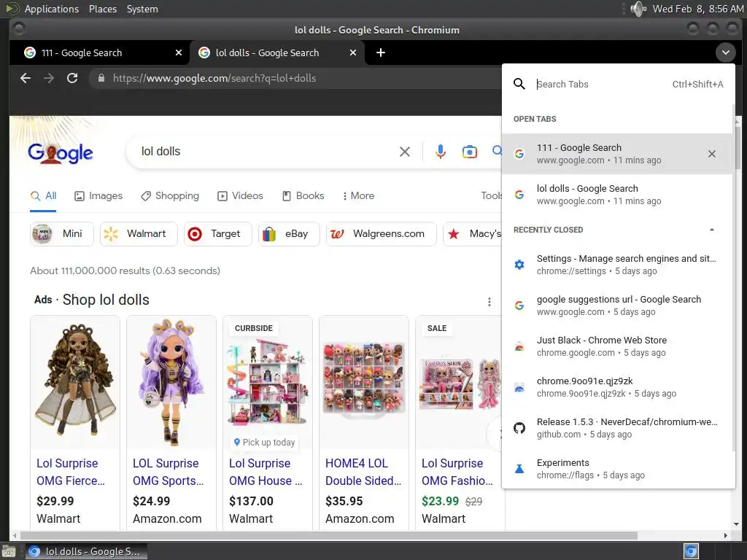Image resolution: width=747 pixels, height=560 pixels.
Task: Switch to the Videos results tab
Action: tap(240, 195)
